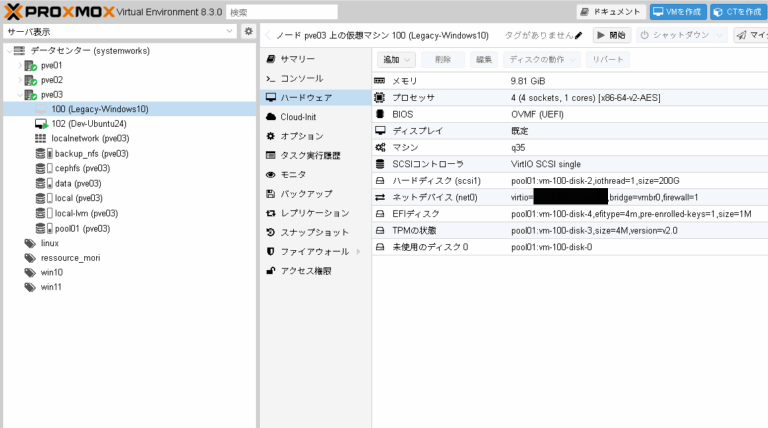768x428 pixels.
Task: Click the localnetwork grid icon
Action: [x=41, y=139]
